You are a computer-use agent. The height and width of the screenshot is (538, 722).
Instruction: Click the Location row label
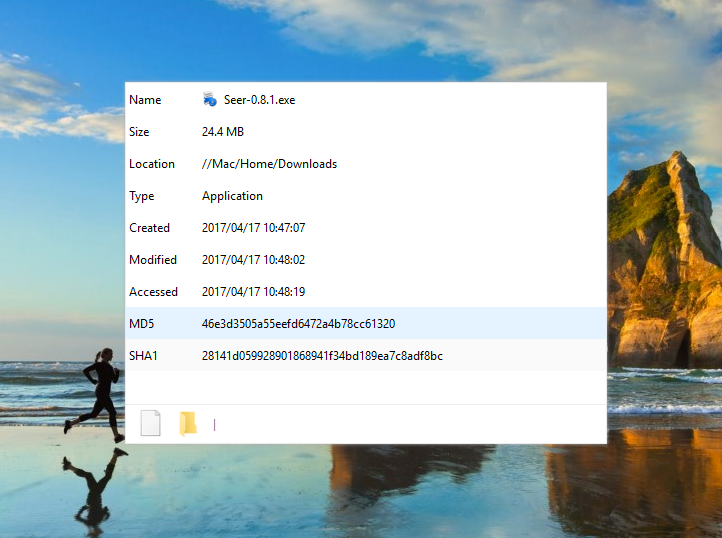point(152,164)
